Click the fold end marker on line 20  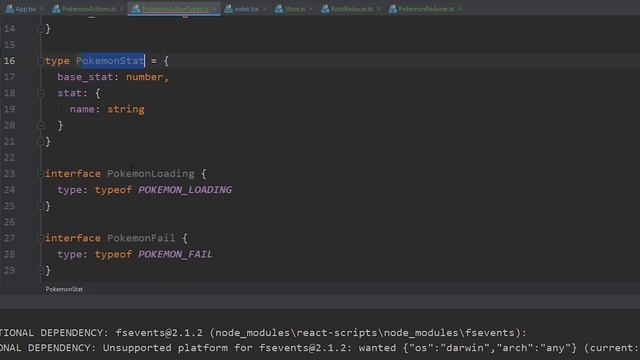(x=40, y=126)
